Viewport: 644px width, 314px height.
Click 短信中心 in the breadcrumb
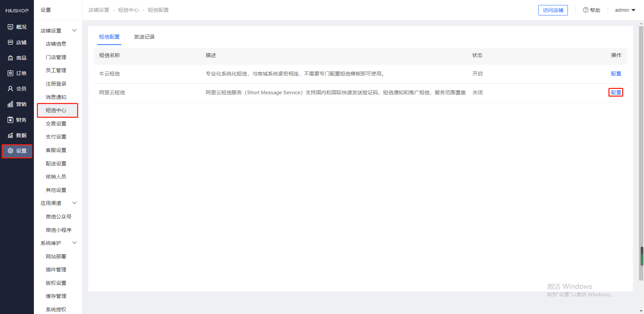pos(128,10)
